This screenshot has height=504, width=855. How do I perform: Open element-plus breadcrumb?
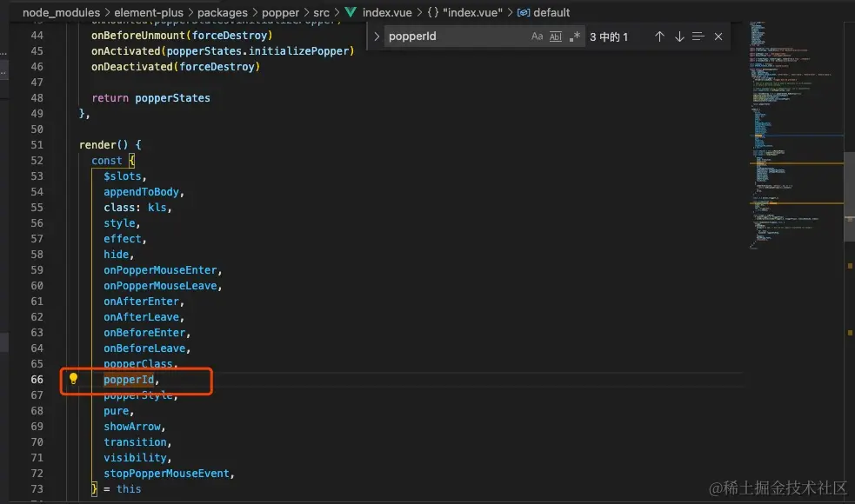[149, 12]
